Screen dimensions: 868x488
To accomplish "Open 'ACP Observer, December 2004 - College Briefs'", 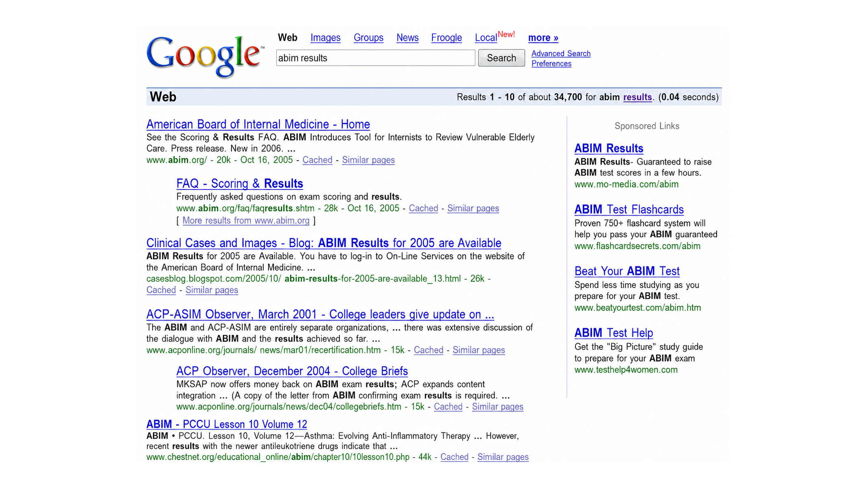I will (x=292, y=371).
